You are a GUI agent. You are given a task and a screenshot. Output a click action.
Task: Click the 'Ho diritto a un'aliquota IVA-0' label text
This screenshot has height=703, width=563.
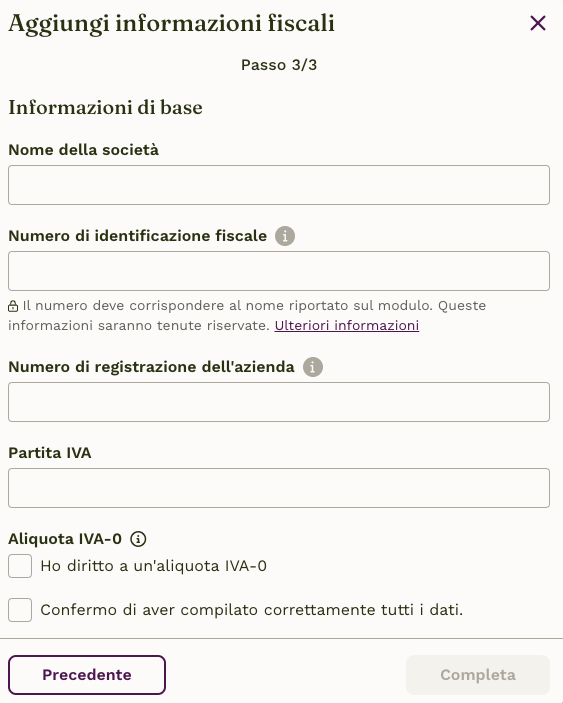[x=153, y=566]
